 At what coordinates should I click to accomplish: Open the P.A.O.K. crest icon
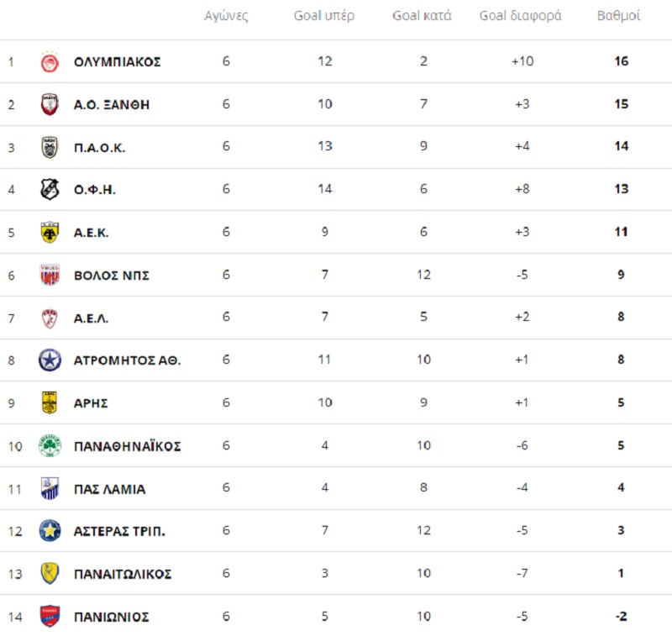coord(50,147)
